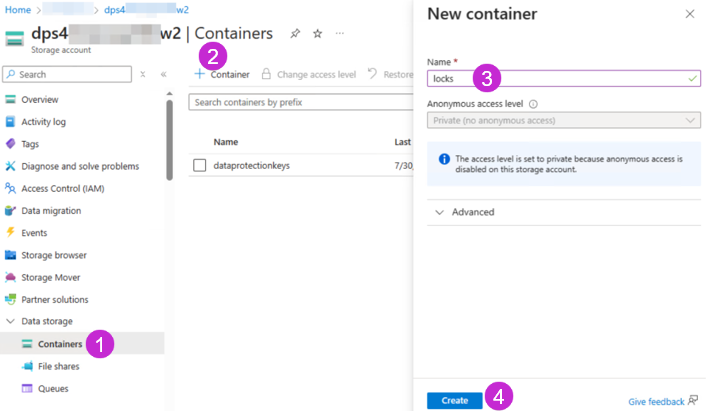This screenshot has height=411, width=706.
Task: Click the add Container button
Action: (x=221, y=74)
